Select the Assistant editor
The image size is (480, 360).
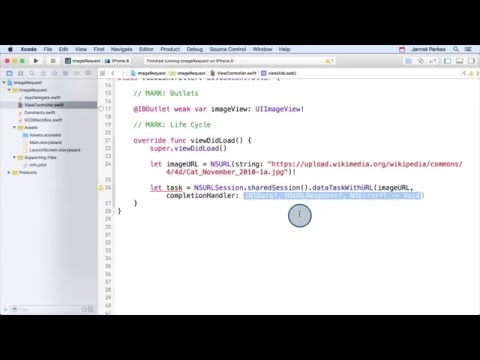pos(421,61)
